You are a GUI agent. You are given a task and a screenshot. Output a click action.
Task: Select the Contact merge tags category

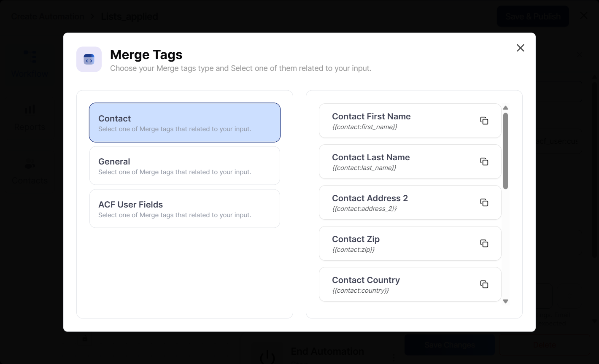tap(184, 122)
